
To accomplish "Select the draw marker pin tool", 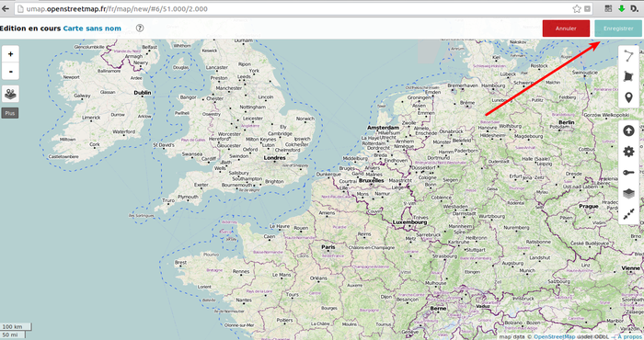I will (x=628, y=97).
